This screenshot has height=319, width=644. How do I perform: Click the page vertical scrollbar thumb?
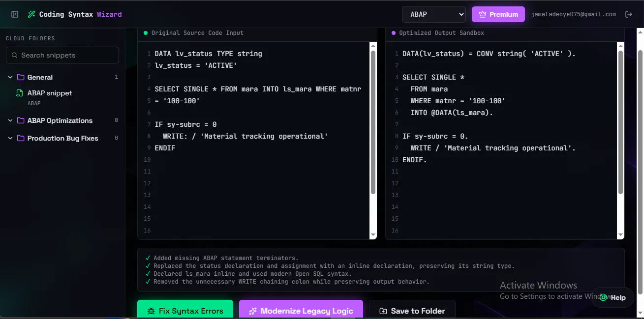[x=640, y=172]
